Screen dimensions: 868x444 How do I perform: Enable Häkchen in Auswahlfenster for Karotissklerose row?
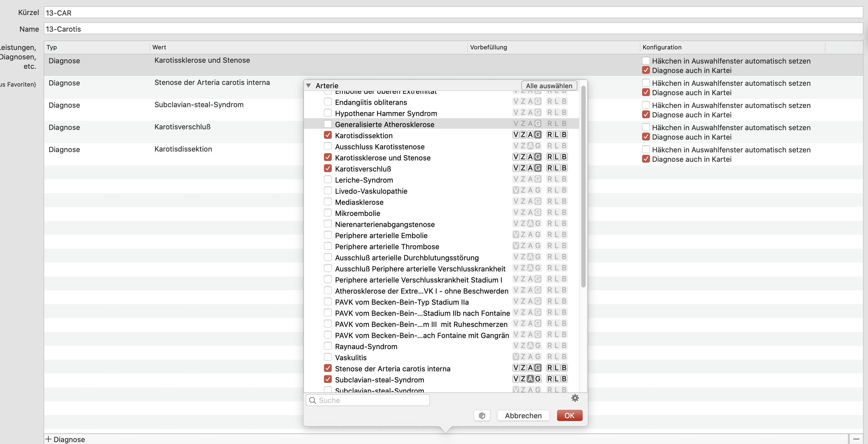(x=646, y=60)
